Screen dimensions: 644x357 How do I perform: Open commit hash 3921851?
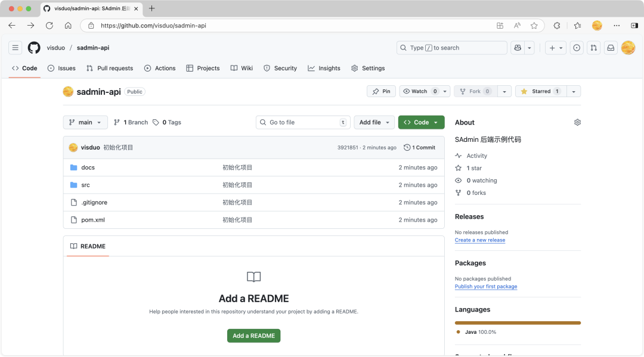(348, 147)
